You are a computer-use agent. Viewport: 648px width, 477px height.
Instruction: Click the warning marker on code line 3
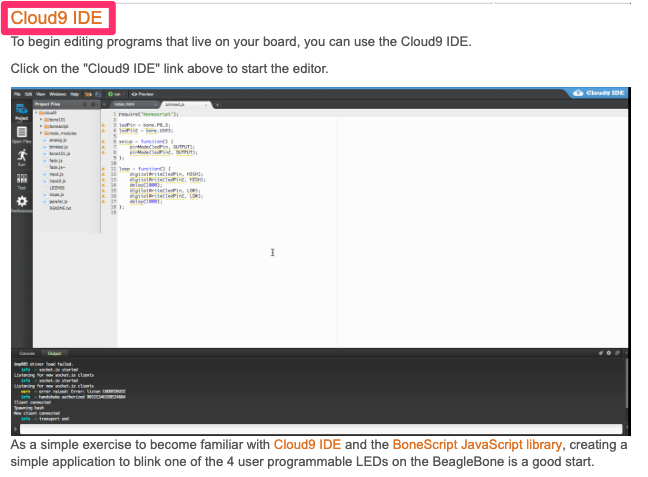tap(103, 125)
